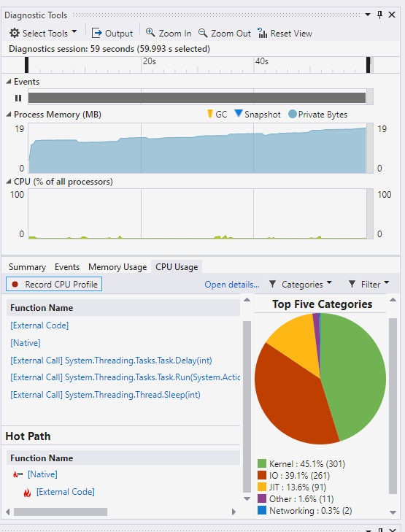This screenshot has width=405, height=532.
Task: Select the [Native] function in the list
Action: tap(26, 343)
